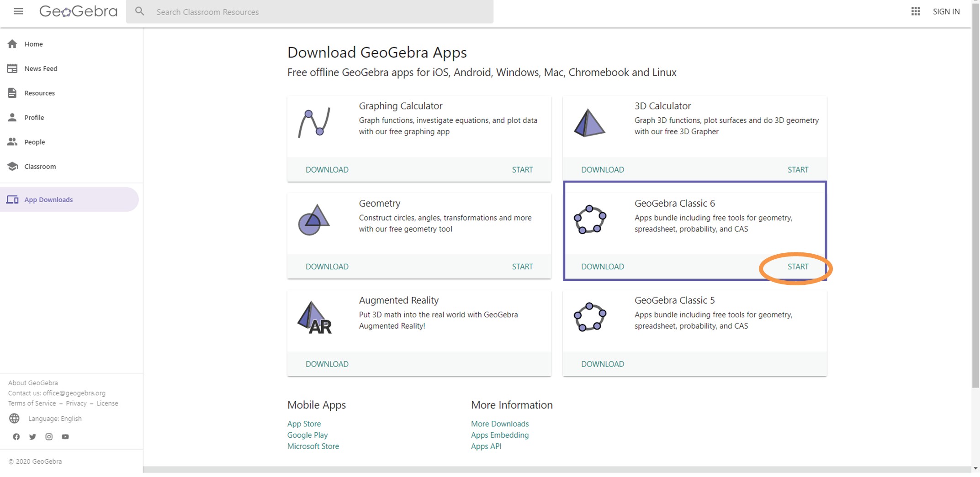
Task: Download GeoGebra Classic 6
Action: [603, 267]
